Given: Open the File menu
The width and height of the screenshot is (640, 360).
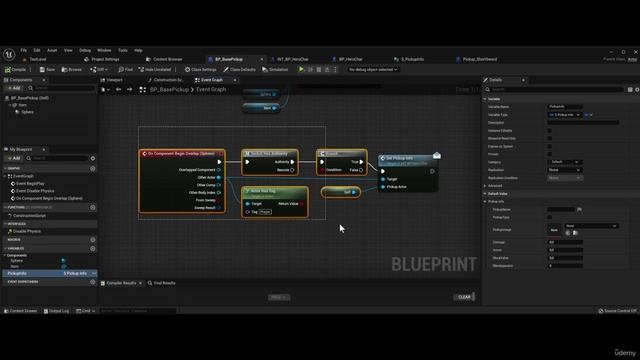Looking at the screenshot, I should point(24,50).
